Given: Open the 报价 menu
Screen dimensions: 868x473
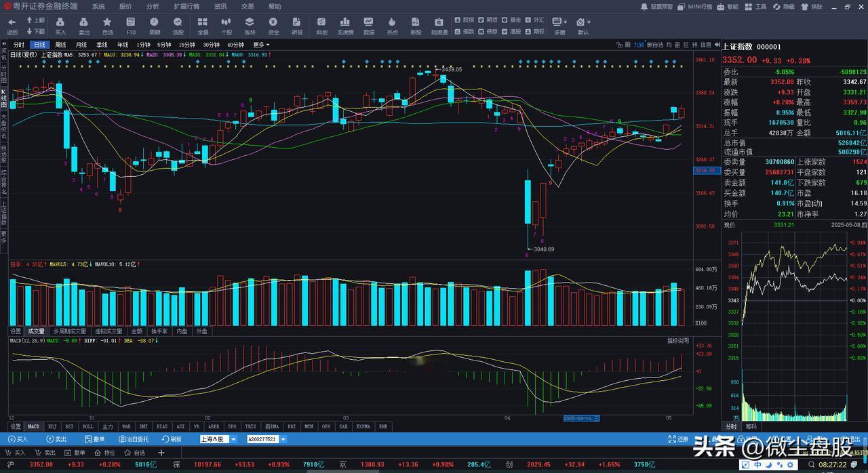Looking at the screenshot, I should click(x=125, y=6).
